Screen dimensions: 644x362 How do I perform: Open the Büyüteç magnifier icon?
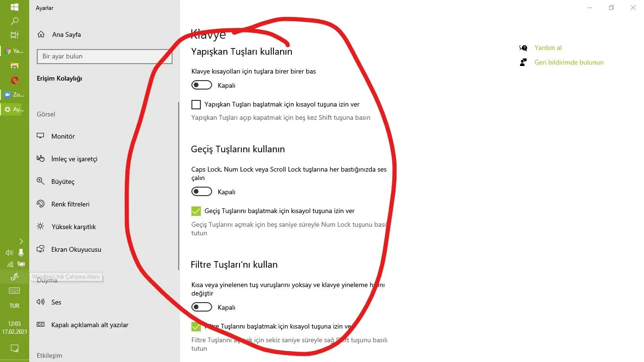[x=41, y=181]
